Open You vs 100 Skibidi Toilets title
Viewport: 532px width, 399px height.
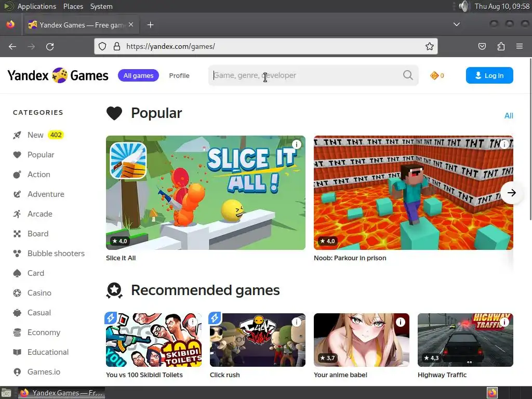coord(144,375)
